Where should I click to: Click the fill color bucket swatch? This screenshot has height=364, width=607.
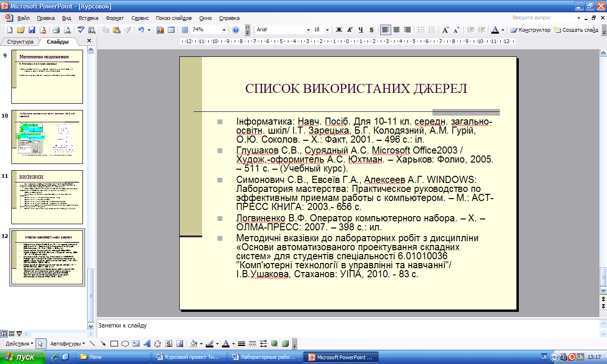point(193,344)
